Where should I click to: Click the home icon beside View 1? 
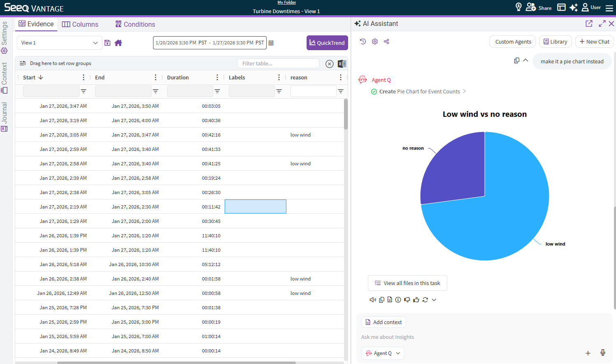(118, 43)
